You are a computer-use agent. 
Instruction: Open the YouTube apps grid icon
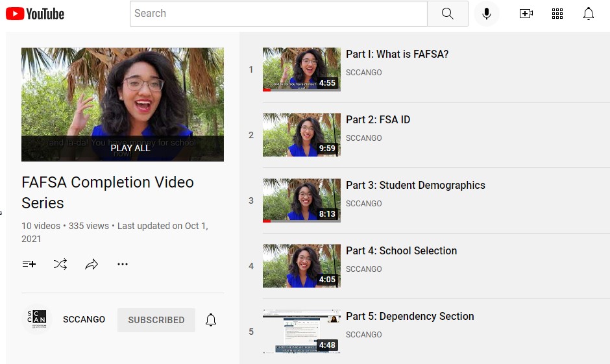coord(557,14)
